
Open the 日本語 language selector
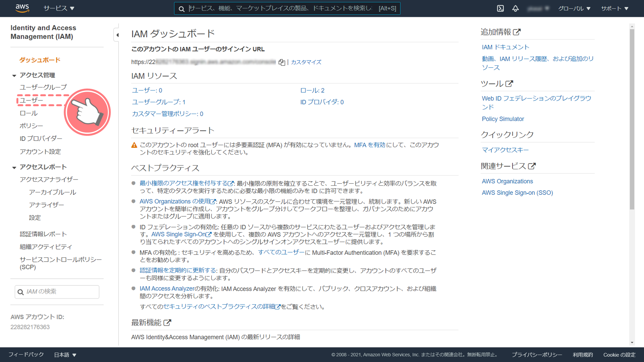coord(65,355)
